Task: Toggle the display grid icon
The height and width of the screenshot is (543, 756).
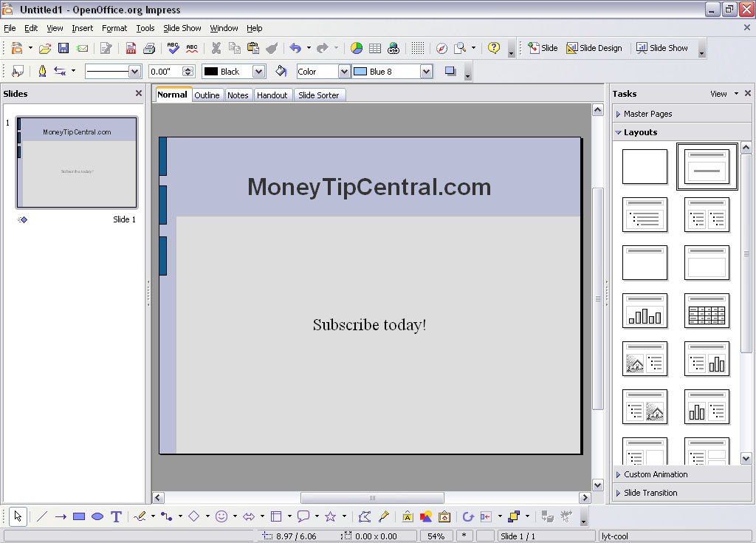Action: coord(418,48)
